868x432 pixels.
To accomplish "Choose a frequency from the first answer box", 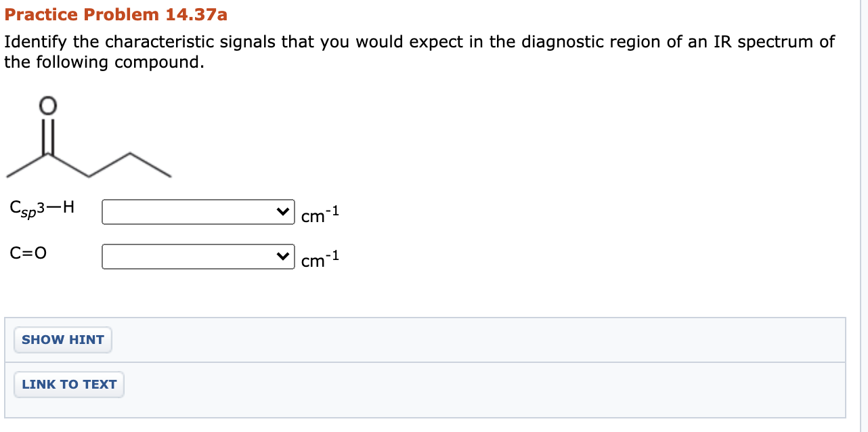I will 196,211.
